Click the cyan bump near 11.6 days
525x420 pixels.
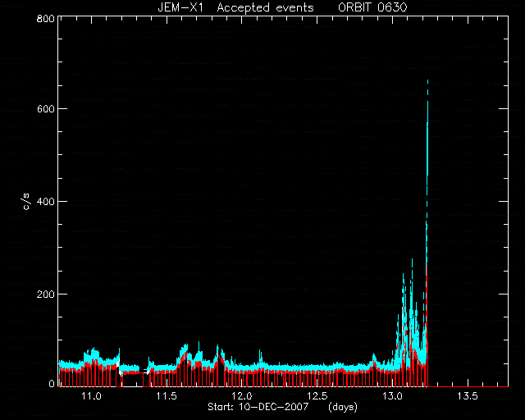coord(184,350)
